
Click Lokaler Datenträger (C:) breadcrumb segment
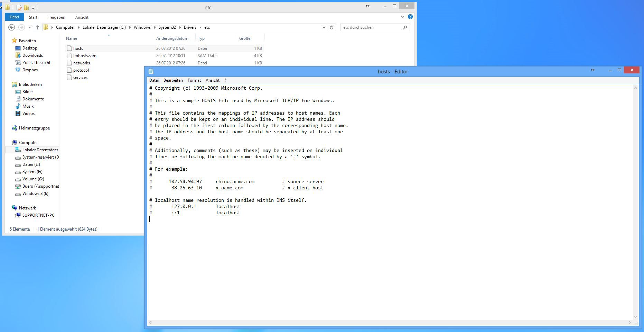[x=104, y=27]
